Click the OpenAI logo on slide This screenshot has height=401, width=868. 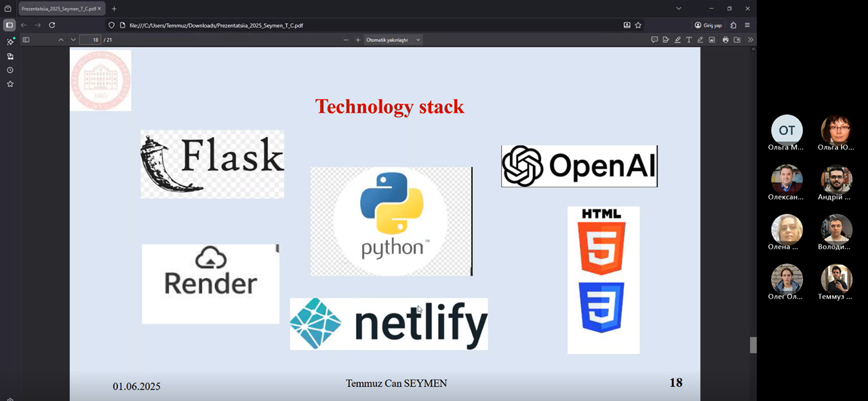579,166
